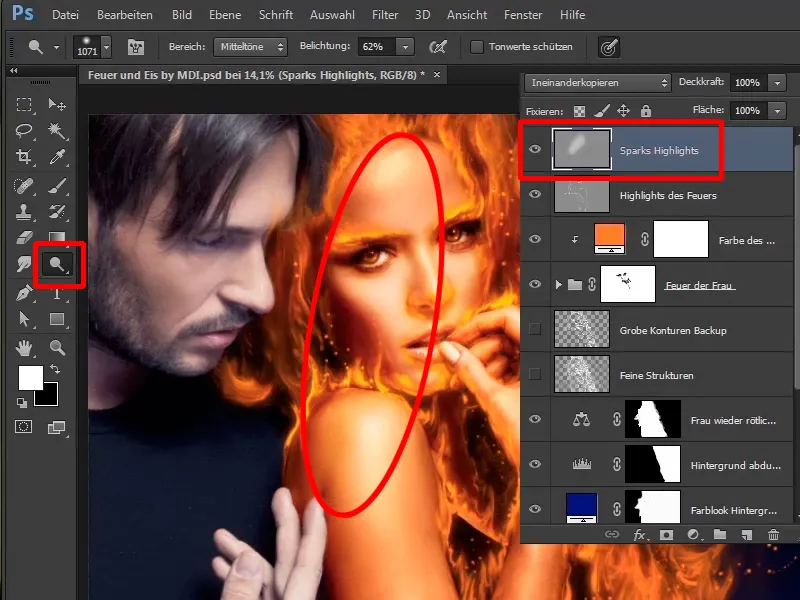800x600 pixels.
Task: Hide the Farblook Hintergr... layer
Action: coord(535,509)
